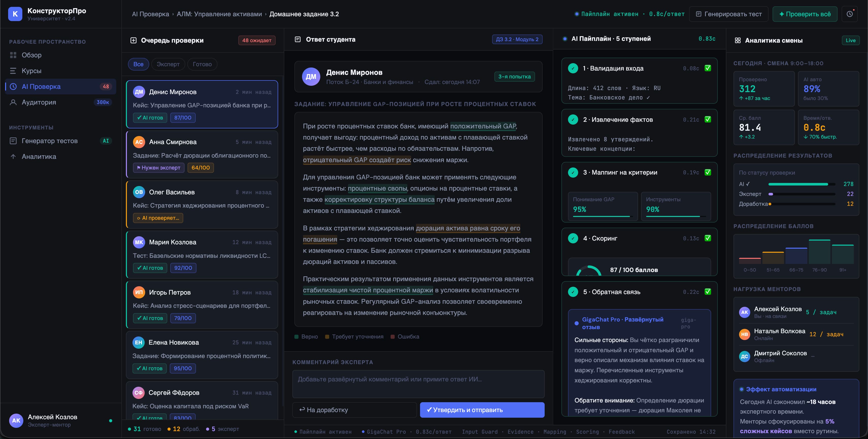868x439 pixels.
Task: Open the Генератор тестов tool
Action: pos(49,141)
